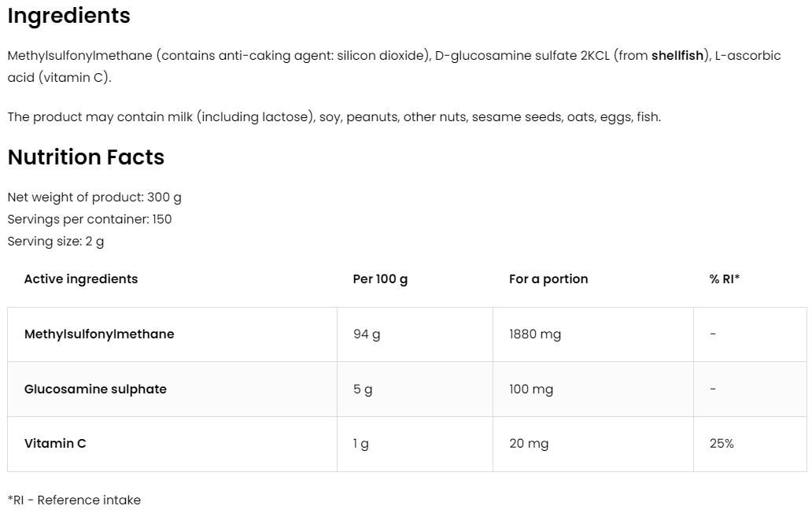Screen dimensions: 812x513
Task: Click the Serving size 2 g line
Action: tap(56, 242)
